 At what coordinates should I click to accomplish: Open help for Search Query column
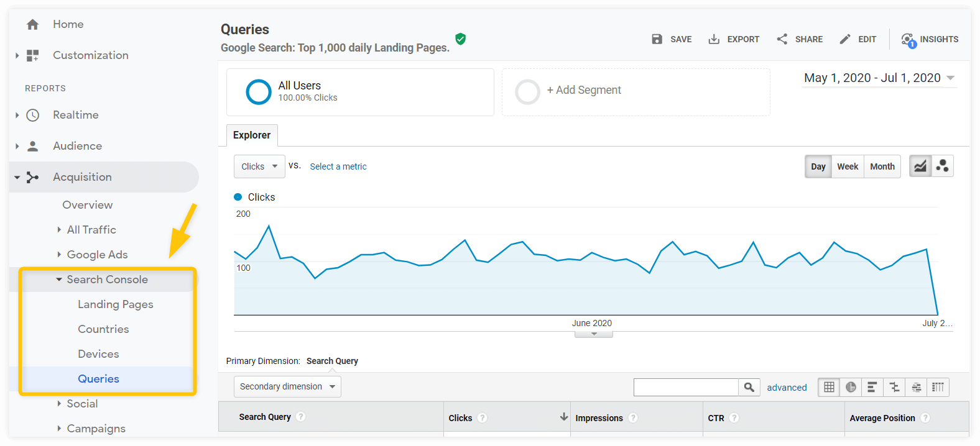[301, 417]
